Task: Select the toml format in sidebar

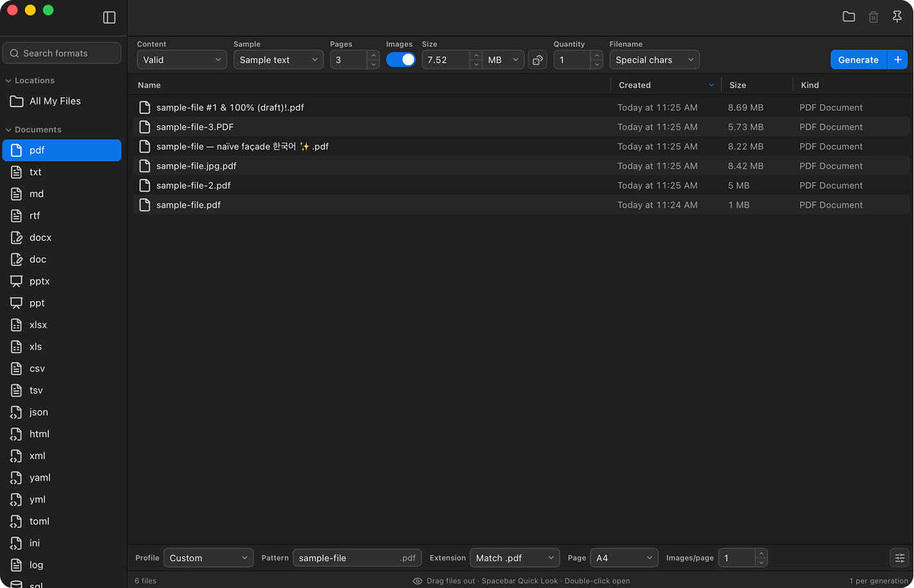Action: (62, 522)
